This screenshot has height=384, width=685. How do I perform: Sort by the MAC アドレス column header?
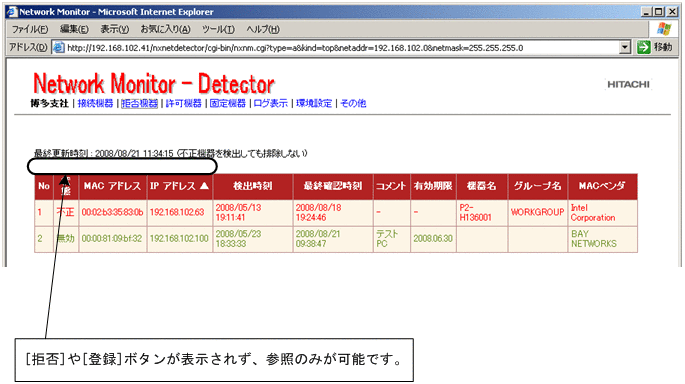click(113, 186)
